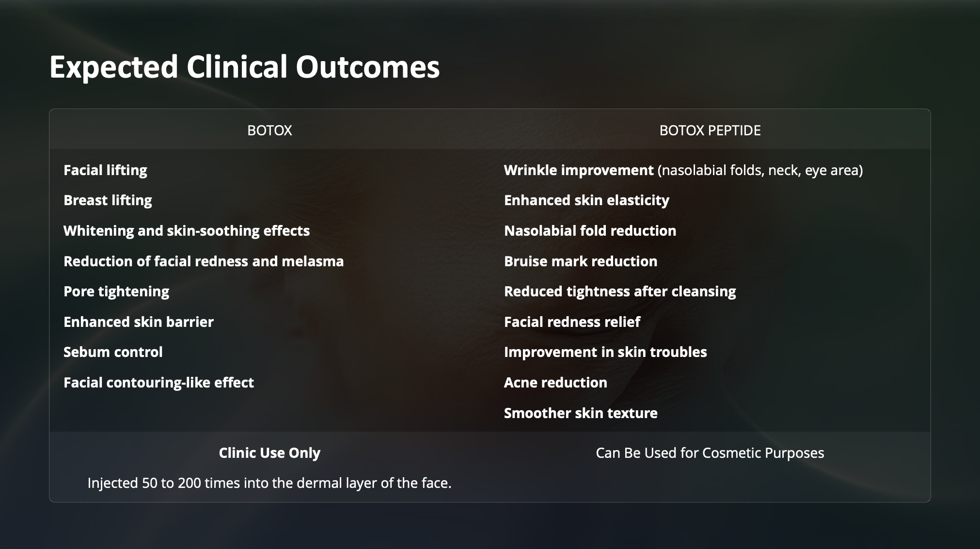Select the BOTOX column header
This screenshot has width=980, height=549.
(x=269, y=130)
